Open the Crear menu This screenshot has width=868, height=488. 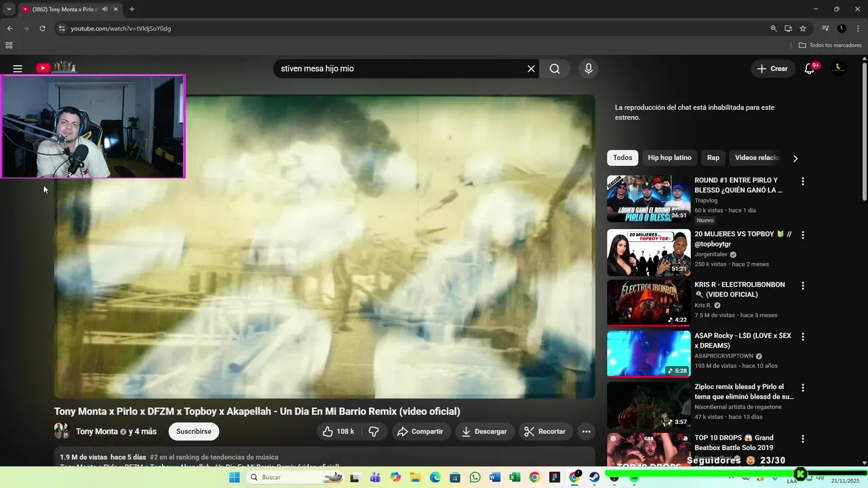(x=772, y=68)
